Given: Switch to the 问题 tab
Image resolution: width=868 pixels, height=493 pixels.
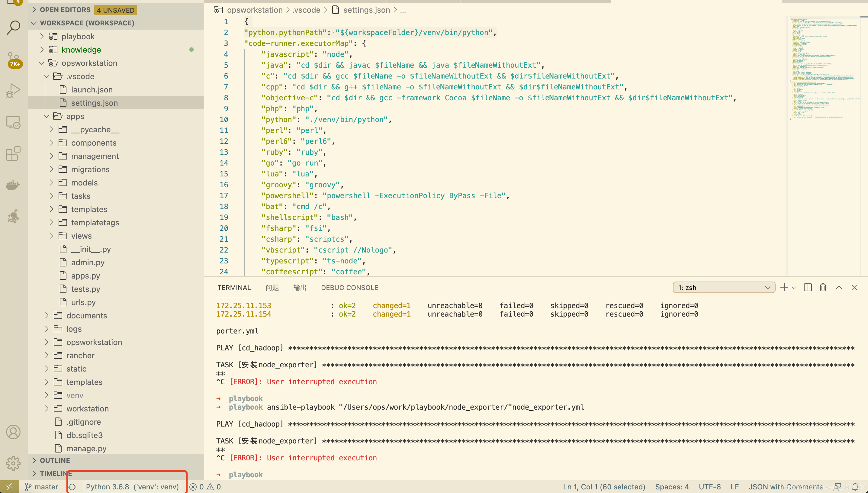Looking at the screenshot, I should (x=272, y=288).
